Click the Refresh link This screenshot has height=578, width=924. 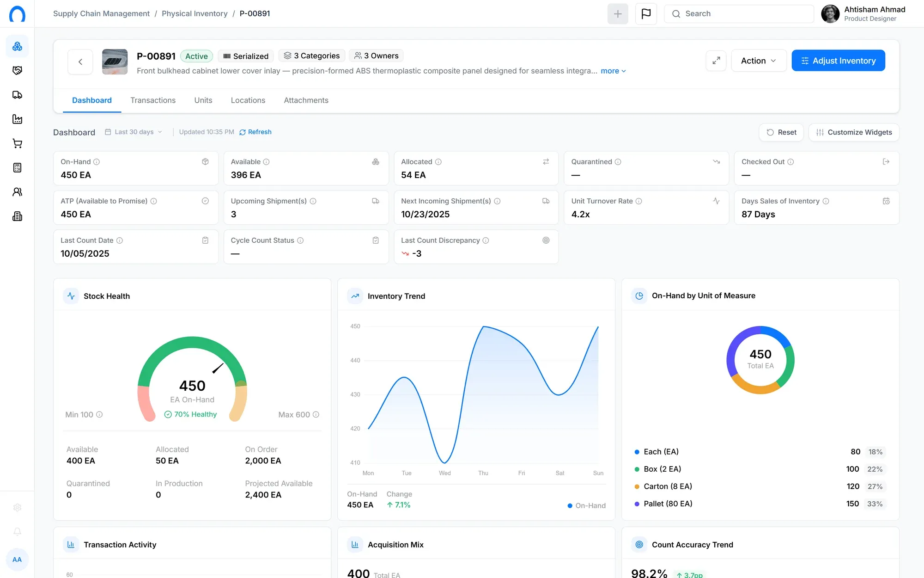pos(255,132)
